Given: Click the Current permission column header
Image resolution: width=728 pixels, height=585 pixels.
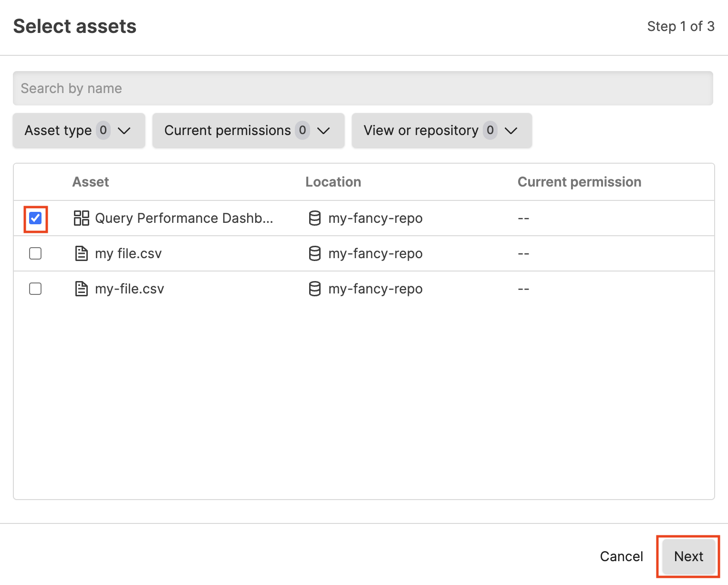Looking at the screenshot, I should [x=579, y=182].
